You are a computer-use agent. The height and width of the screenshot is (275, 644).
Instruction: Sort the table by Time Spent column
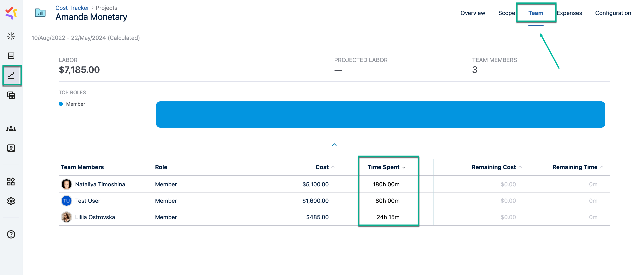click(383, 167)
